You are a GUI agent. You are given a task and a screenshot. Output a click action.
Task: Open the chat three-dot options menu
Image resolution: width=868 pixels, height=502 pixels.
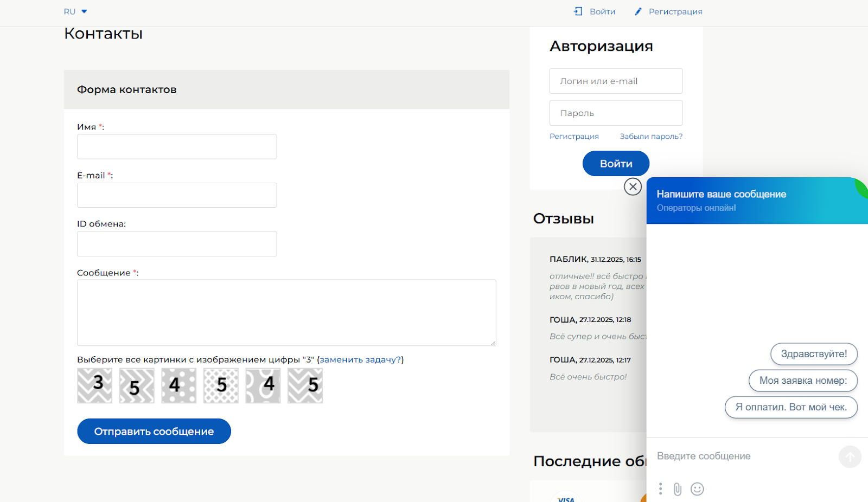pos(660,488)
